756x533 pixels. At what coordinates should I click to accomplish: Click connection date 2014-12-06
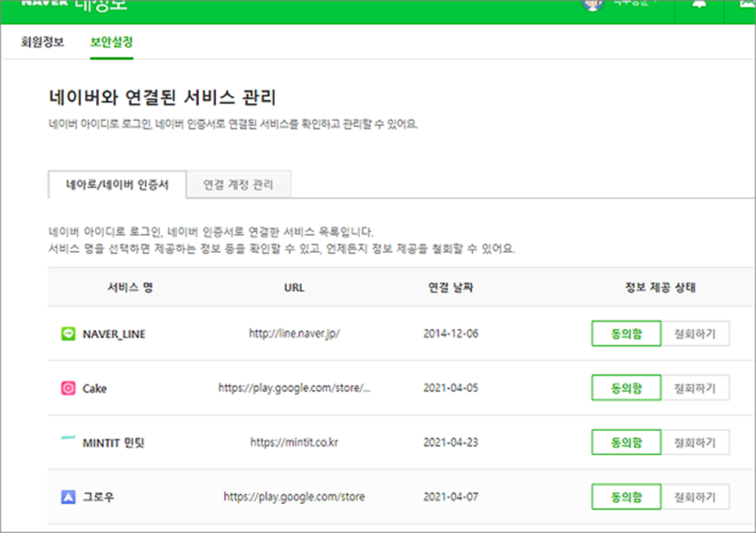pos(451,334)
